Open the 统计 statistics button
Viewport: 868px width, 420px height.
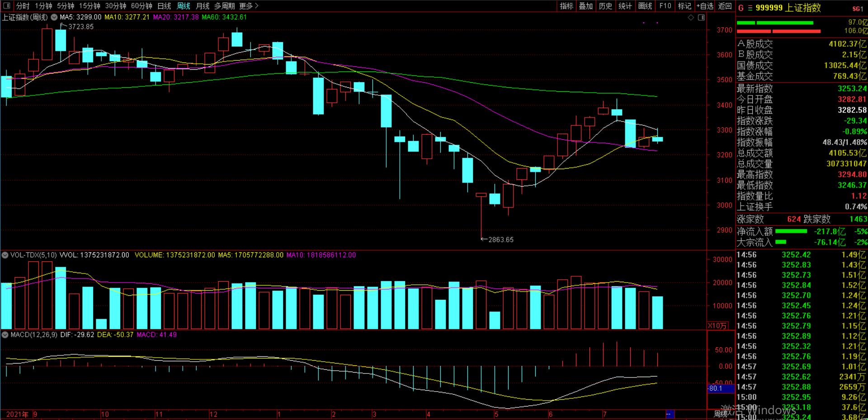click(x=625, y=6)
